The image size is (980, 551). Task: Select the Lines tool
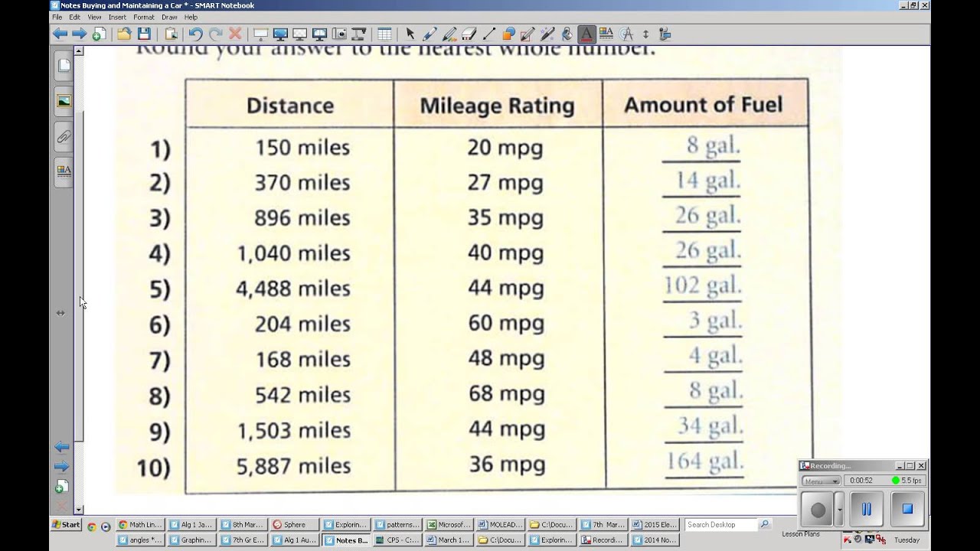point(488,34)
